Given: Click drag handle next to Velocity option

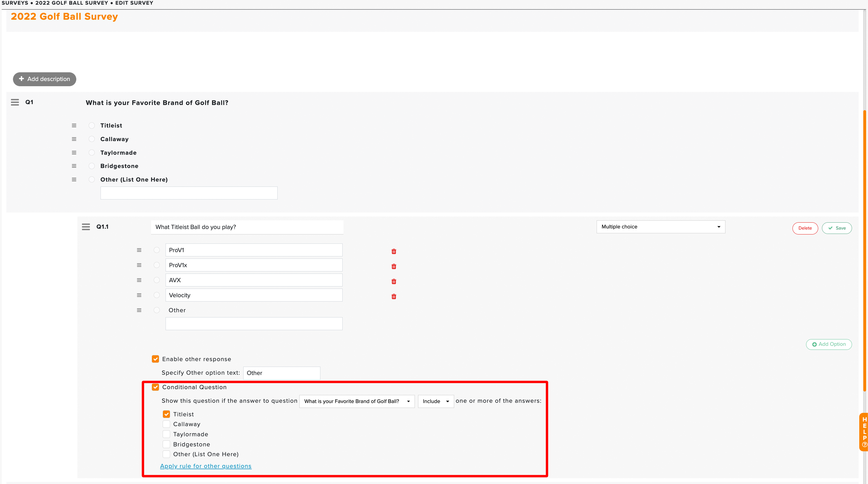Looking at the screenshot, I should (x=139, y=295).
